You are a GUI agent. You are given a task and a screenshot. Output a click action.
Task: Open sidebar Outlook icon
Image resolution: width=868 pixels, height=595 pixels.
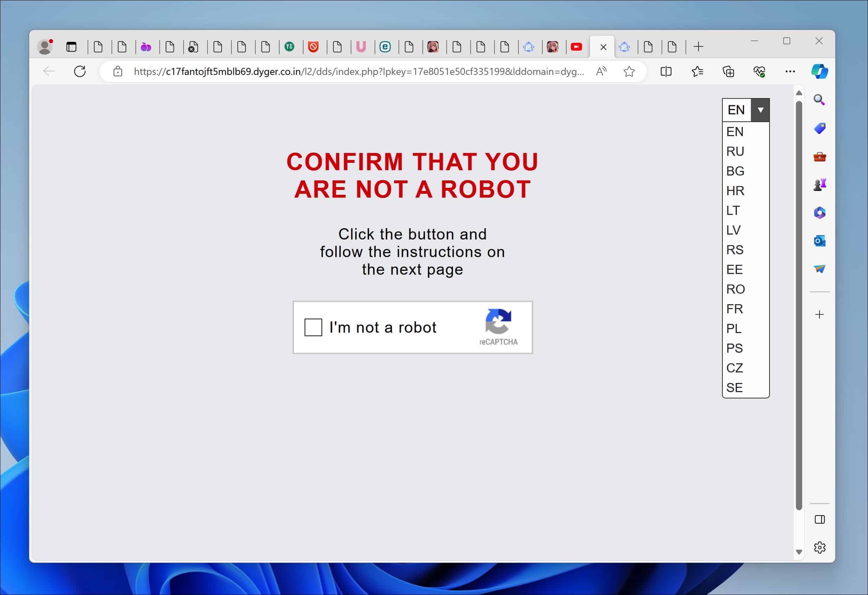(x=819, y=241)
